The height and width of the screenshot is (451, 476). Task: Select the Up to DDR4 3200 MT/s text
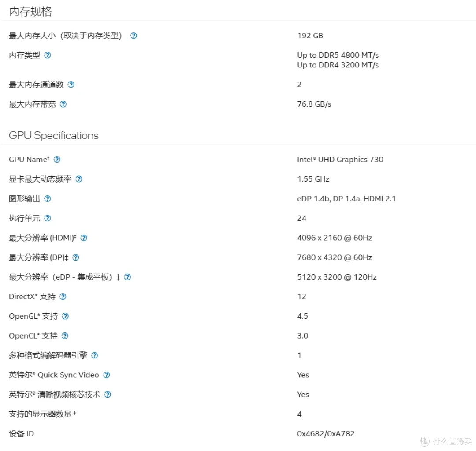338,65
